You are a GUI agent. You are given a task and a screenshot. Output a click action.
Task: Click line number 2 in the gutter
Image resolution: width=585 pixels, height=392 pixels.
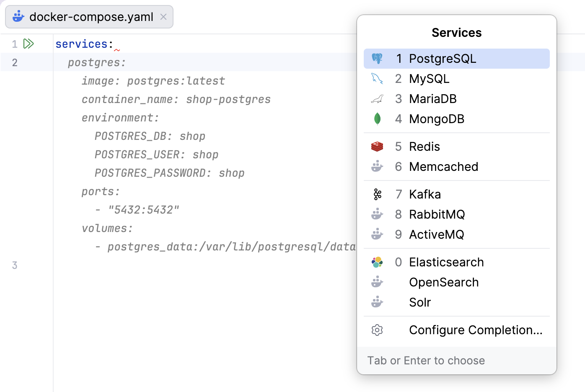coord(15,62)
